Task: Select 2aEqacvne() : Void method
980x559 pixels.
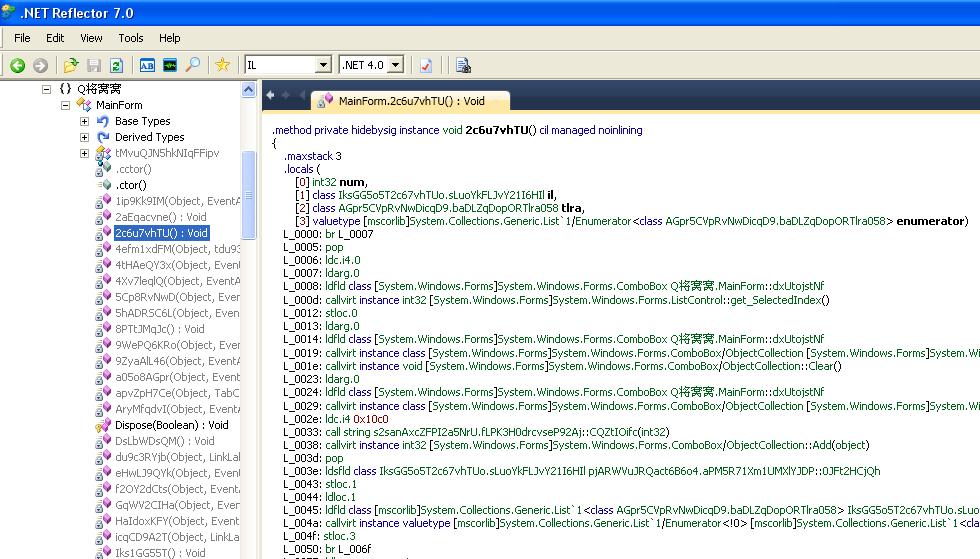Action: pos(161,217)
